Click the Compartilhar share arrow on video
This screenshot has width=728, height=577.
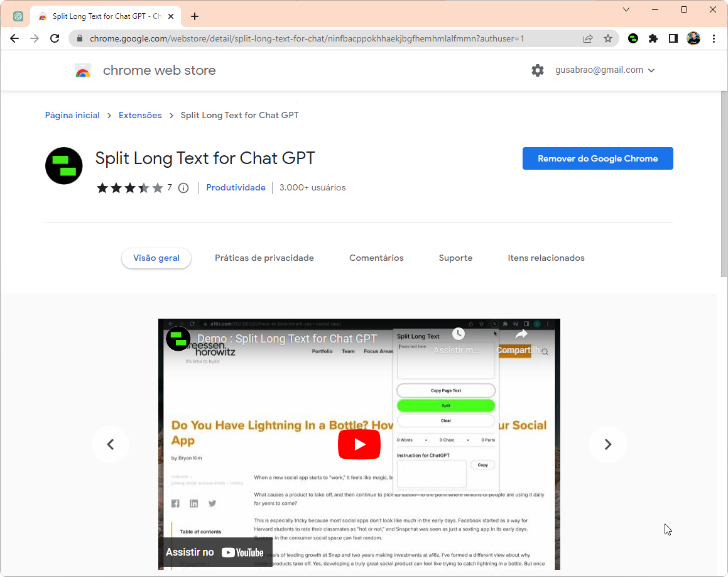521,334
